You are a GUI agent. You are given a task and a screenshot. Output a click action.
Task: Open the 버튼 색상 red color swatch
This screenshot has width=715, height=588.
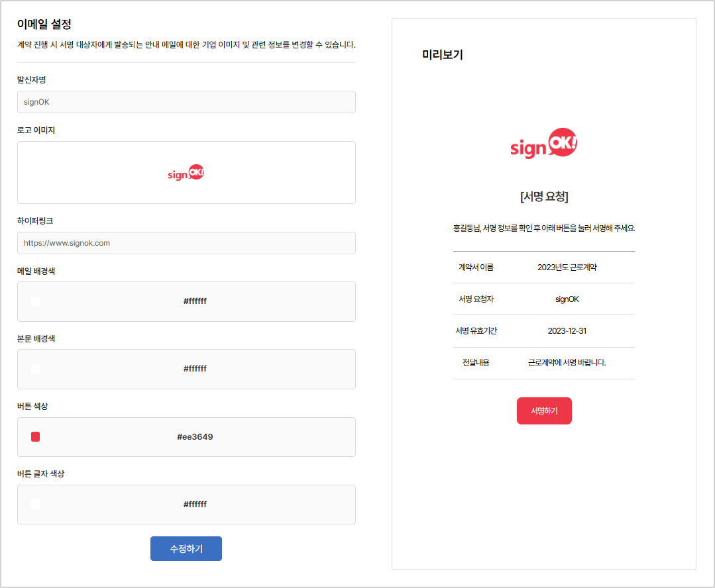click(x=36, y=436)
